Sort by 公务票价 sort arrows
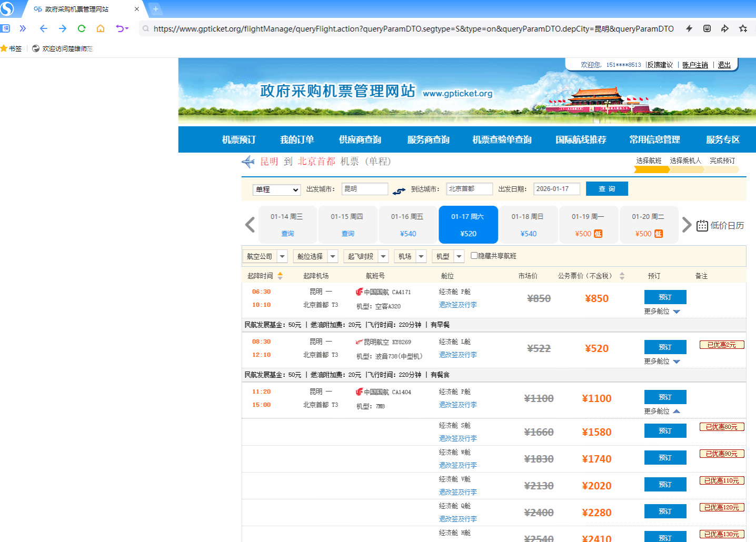This screenshot has width=756, height=542. click(622, 276)
